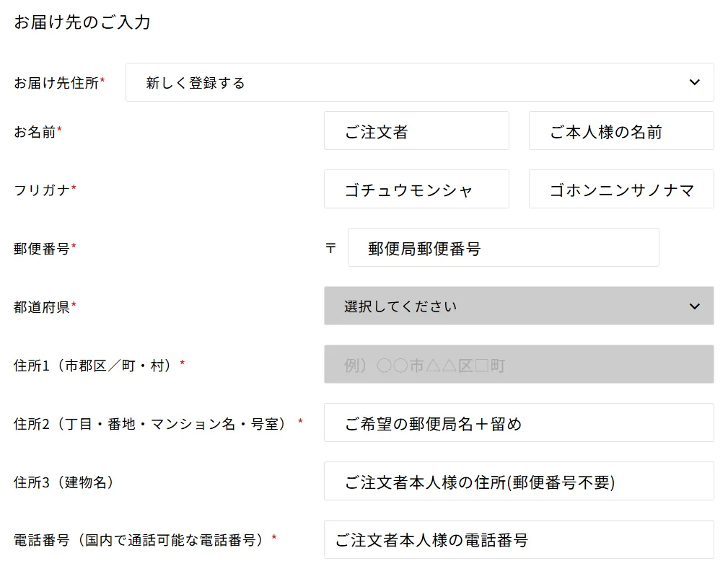Screen dimensions: 728x566
Task: Click the ご本人様の名前 name field
Action: tap(620, 131)
